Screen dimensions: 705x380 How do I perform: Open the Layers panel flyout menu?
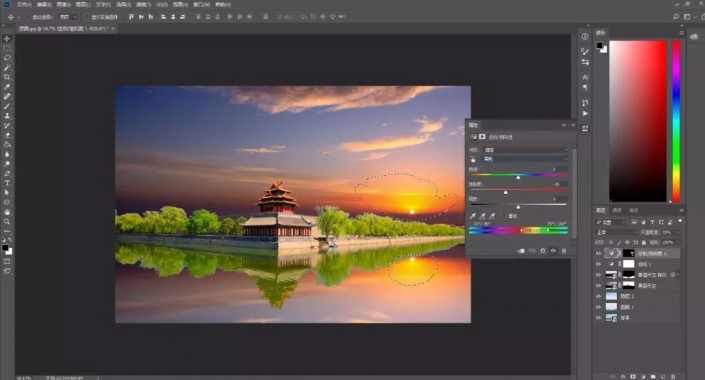tap(682, 210)
